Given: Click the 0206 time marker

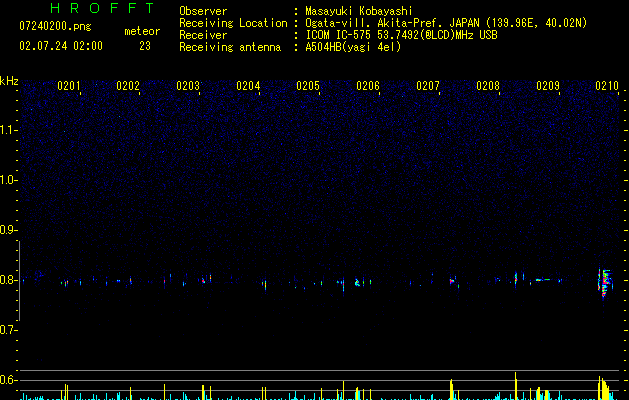Looking at the screenshot, I should 368,86.
